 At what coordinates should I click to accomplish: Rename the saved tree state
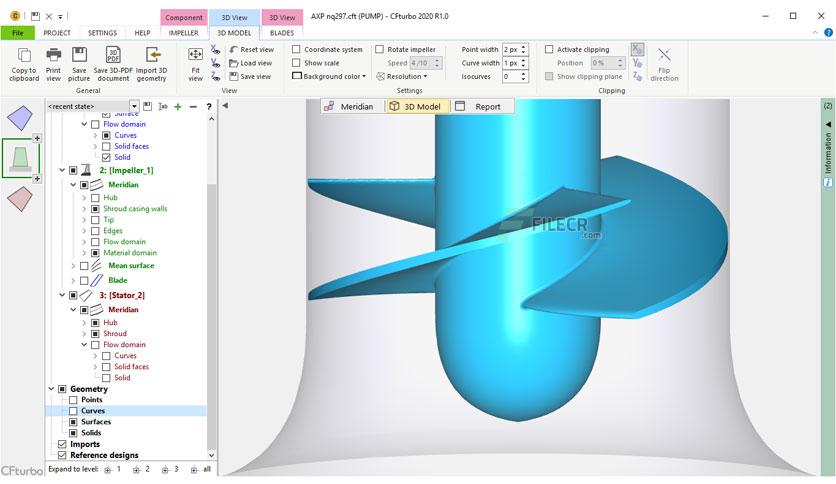tap(163, 107)
